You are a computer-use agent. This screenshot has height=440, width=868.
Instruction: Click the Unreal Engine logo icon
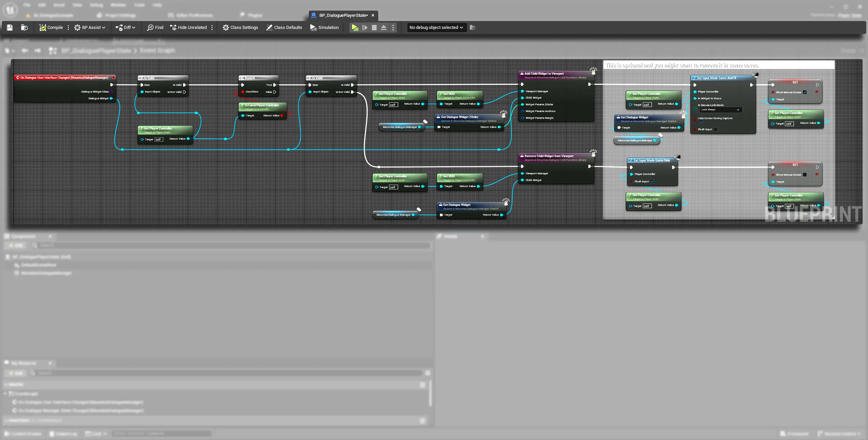click(10, 10)
